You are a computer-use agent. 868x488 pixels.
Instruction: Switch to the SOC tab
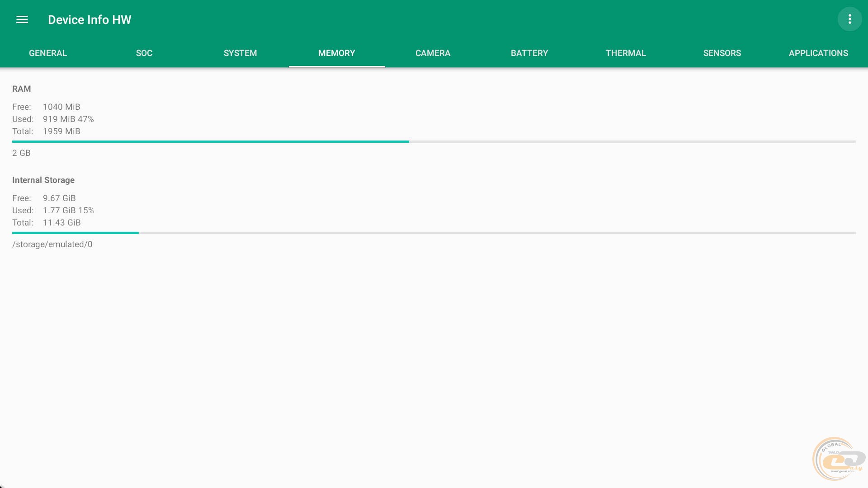point(144,53)
